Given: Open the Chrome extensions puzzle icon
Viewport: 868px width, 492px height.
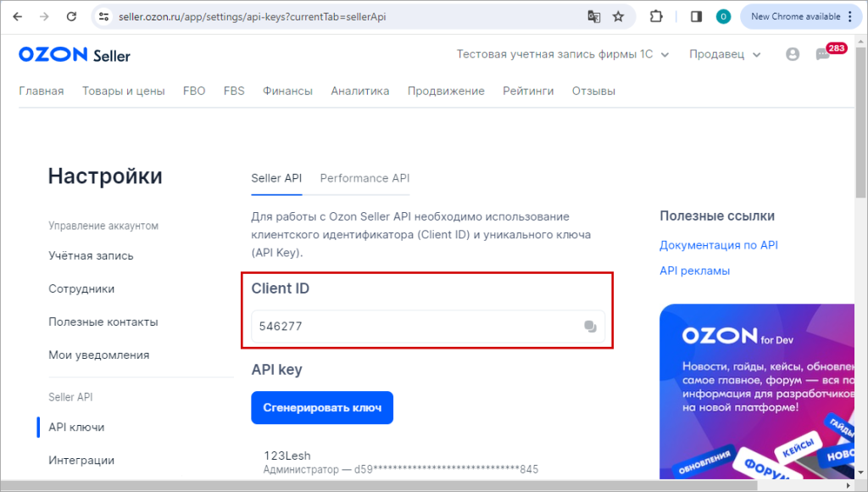Looking at the screenshot, I should pyautogui.click(x=656, y=17).
